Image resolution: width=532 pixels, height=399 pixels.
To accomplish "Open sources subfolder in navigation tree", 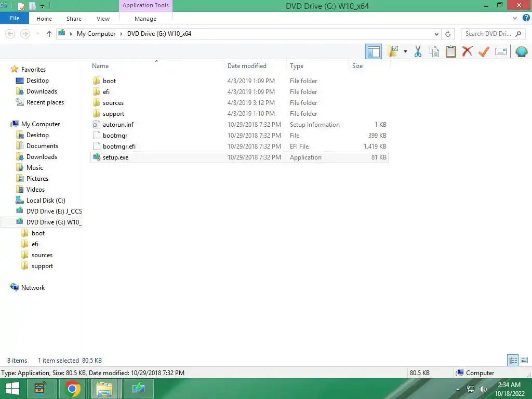I will pyautogui.click(x=37, y=255).
